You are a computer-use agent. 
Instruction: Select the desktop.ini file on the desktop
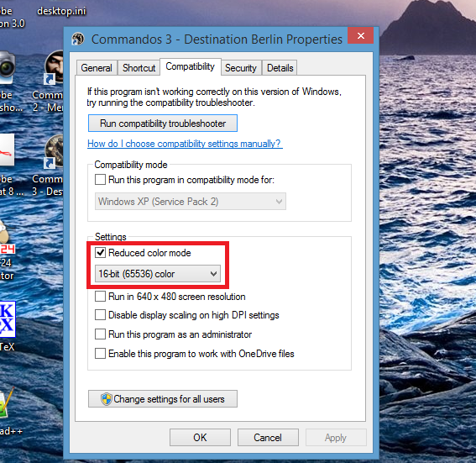(x=61, y=11)
